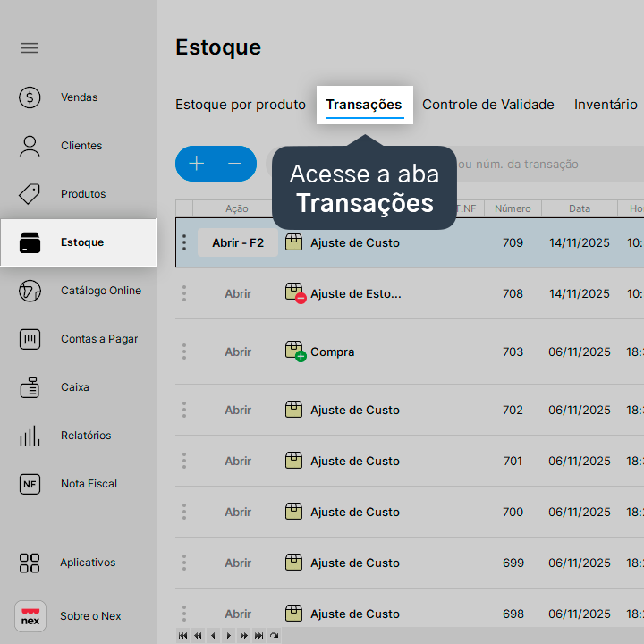The image size is (644, 644).
Task: Open three-dot menu for transaction 698
Action: pyautogui.click(x=184, y=614)
